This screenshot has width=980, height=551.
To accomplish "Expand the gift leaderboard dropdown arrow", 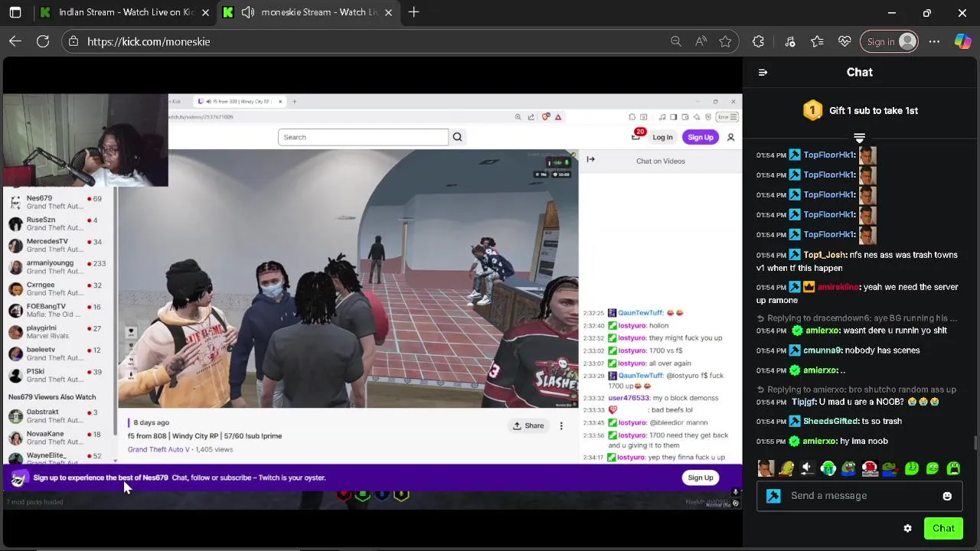I will (859, 139).
